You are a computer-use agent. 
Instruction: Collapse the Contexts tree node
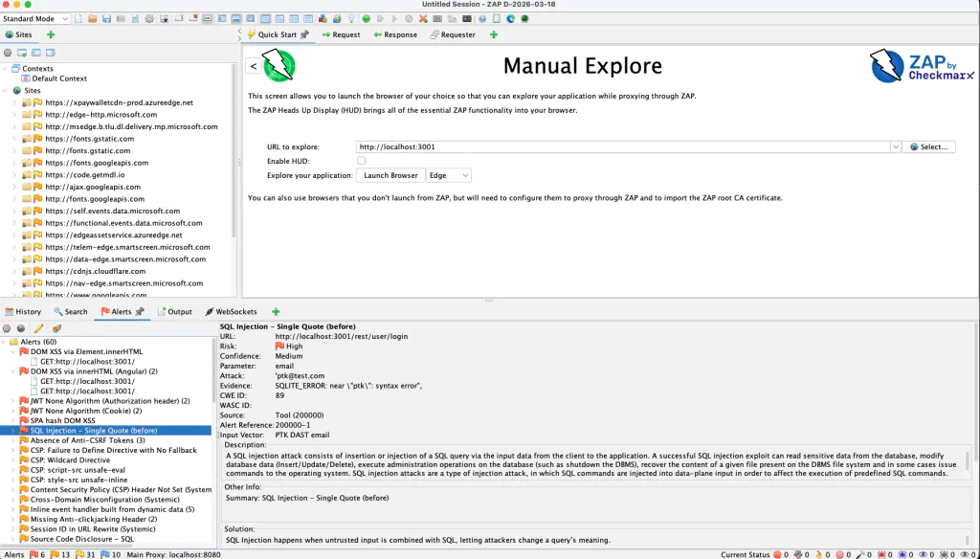coord(6,68)
